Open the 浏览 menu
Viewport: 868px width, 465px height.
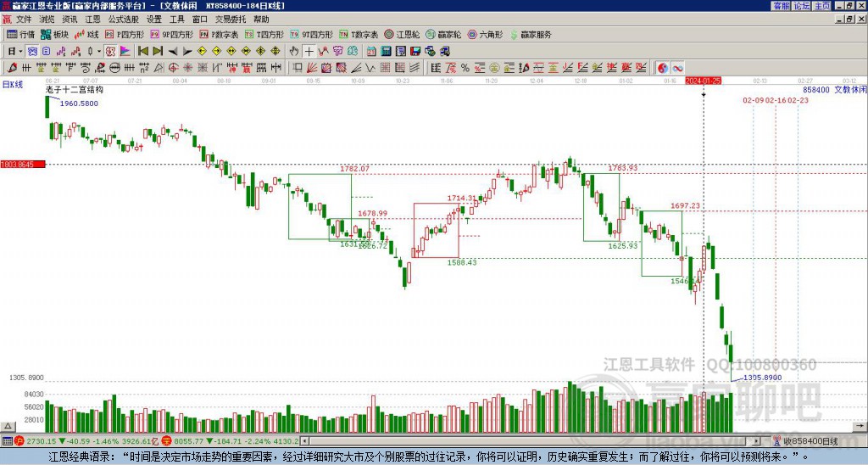coord(47,20)
